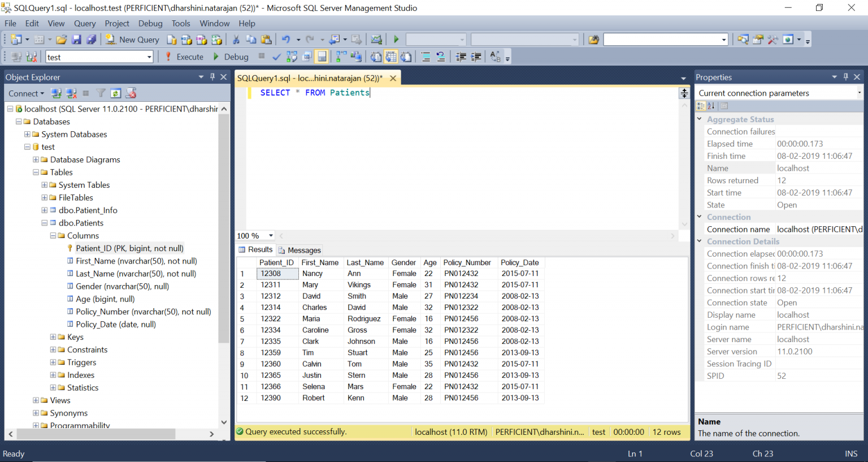Pin the Properties panel with pushpin icon
The image size is (868, 462).
845,77
